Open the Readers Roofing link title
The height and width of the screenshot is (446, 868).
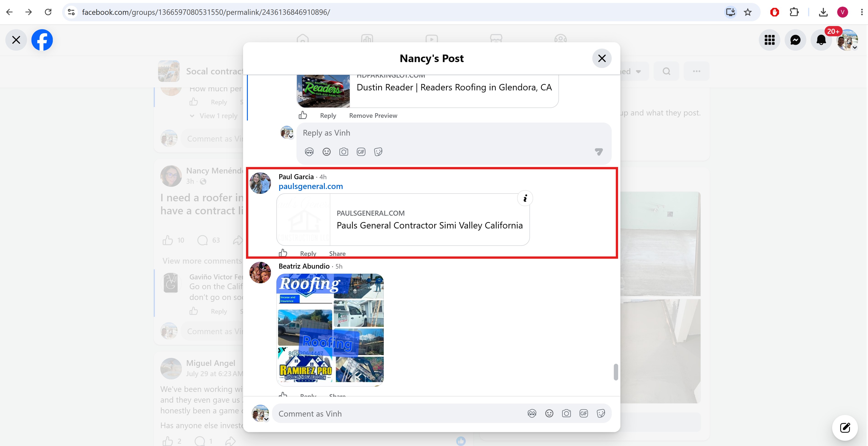click(454, 87)
